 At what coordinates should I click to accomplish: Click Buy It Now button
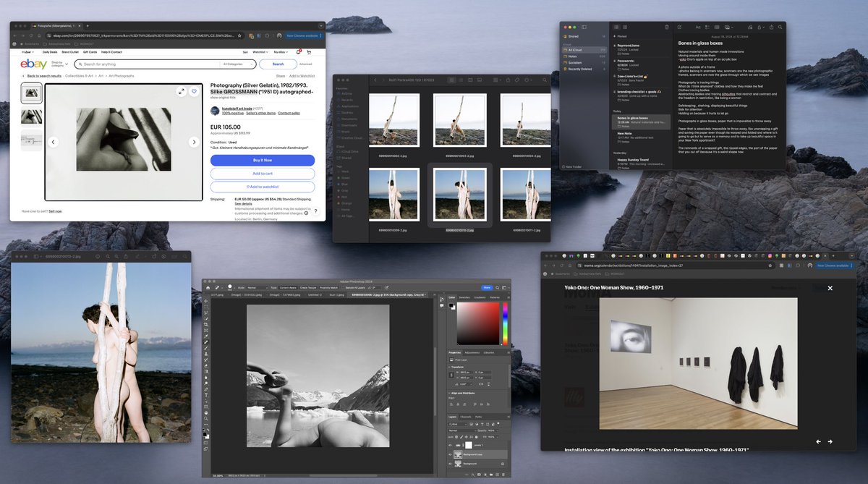coord(263,161)
